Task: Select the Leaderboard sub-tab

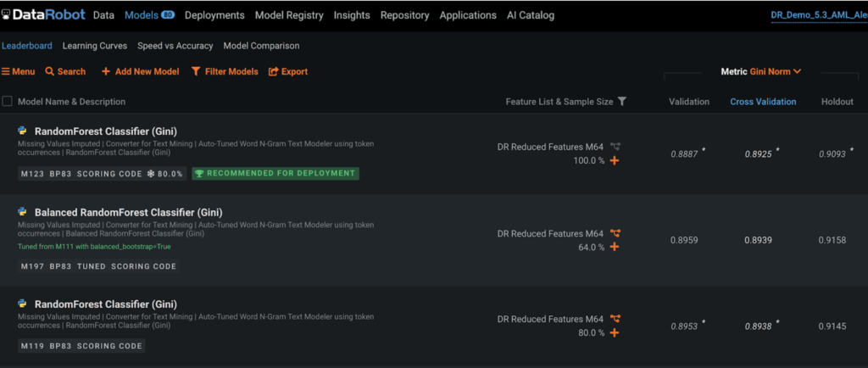Action: click(27, 46)
